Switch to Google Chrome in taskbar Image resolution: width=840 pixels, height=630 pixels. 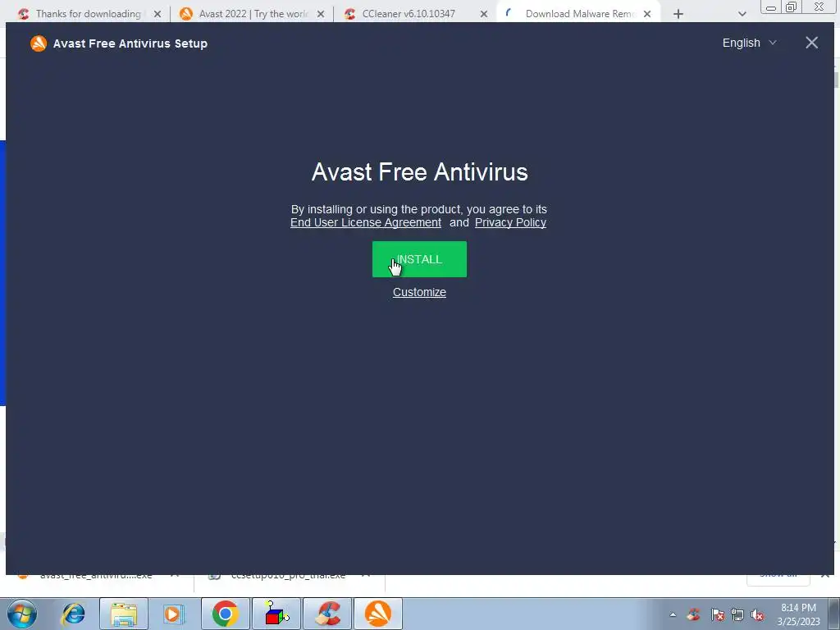[225, 614]
